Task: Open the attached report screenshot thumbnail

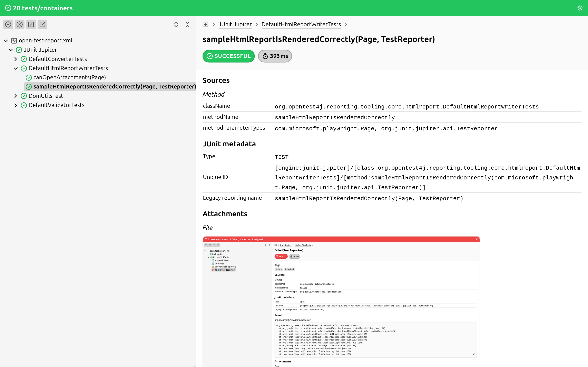Action: click(341, 301)
